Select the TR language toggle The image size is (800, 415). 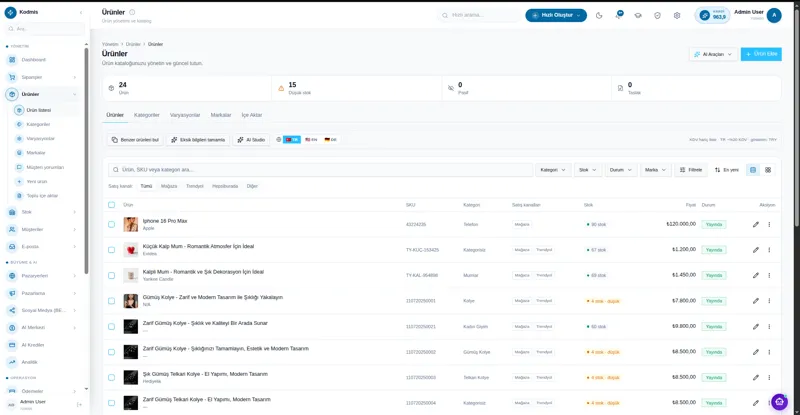[292, 139]
